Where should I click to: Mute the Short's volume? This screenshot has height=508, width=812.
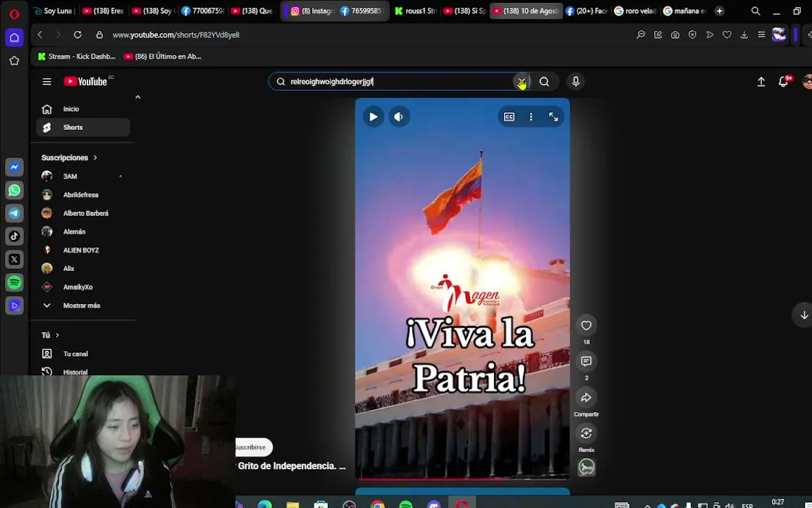[x=398, y=116]
